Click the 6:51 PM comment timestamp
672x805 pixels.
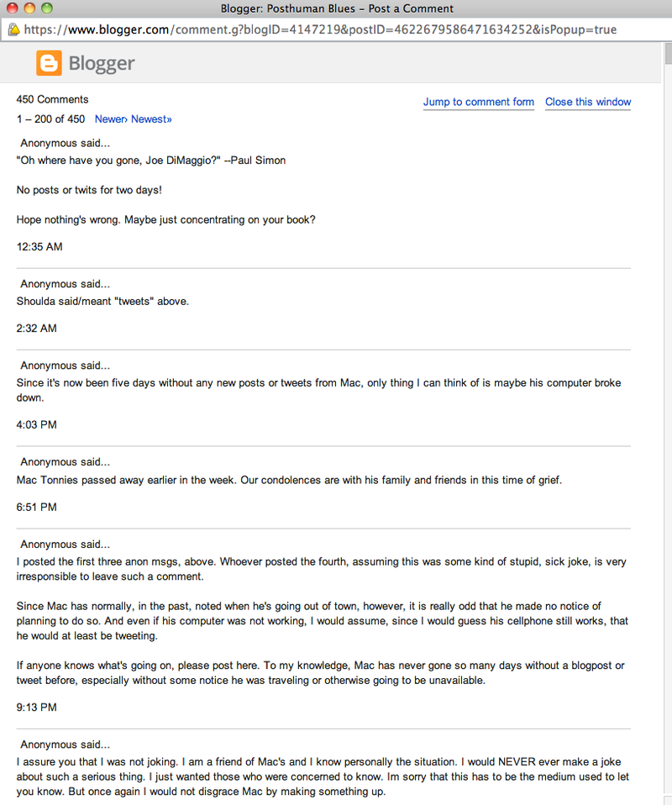pos(36,507)
